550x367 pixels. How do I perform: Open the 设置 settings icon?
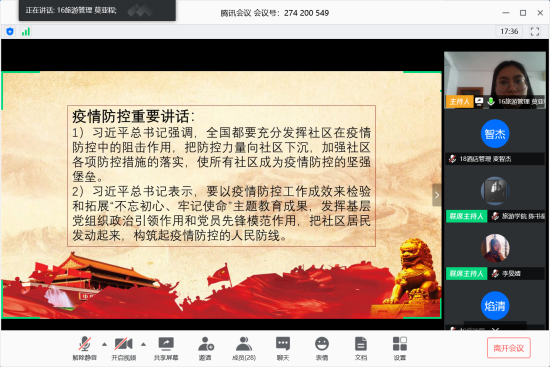point(400,348)
